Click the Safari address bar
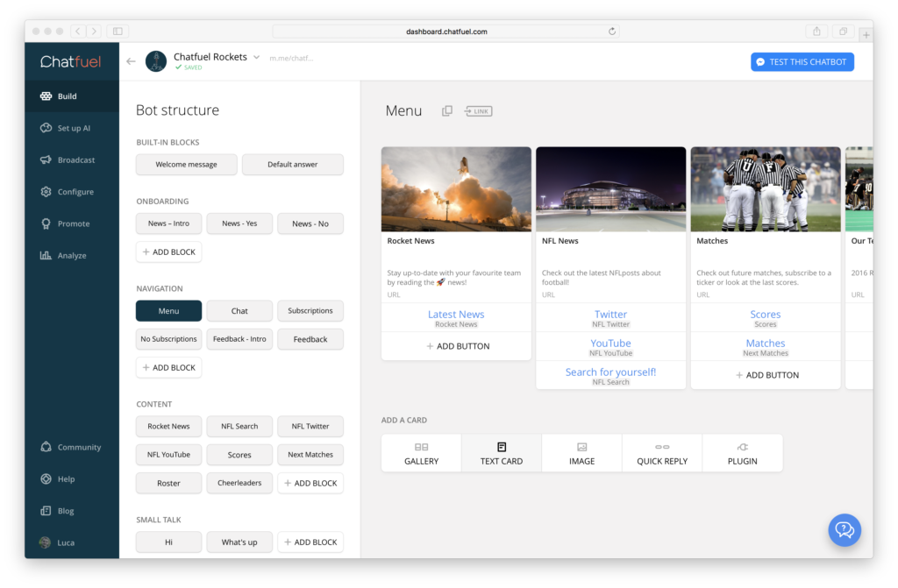898x588 pixels. pos(445,32)
